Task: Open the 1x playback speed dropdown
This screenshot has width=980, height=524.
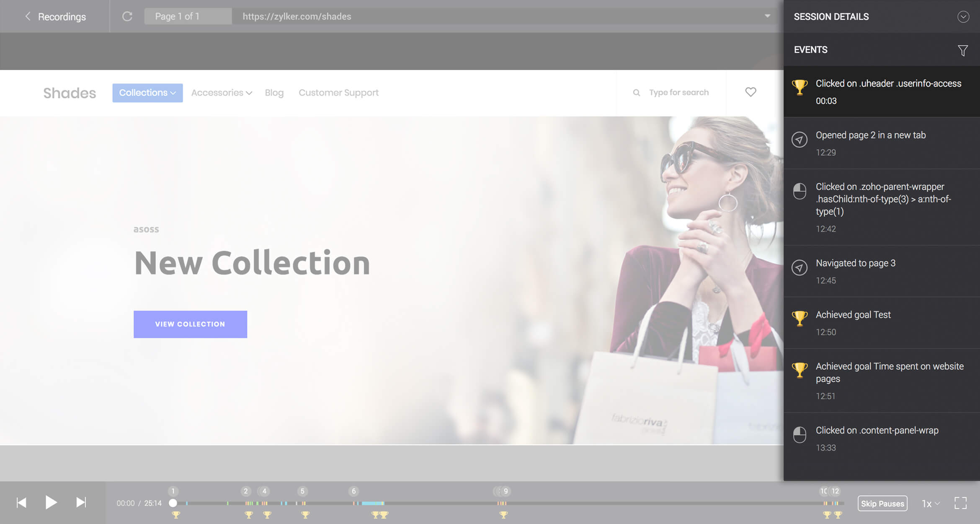Action: (930, 503)
